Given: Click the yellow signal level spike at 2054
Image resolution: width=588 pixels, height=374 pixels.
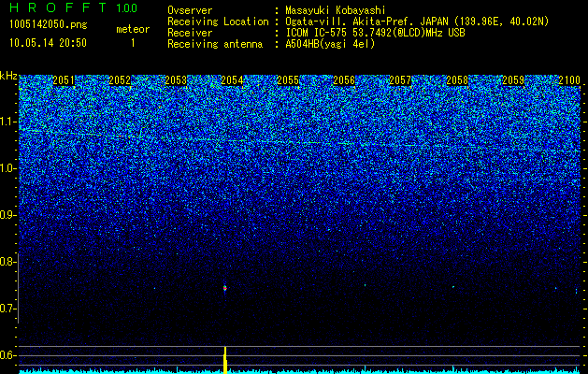Looking at the screenshot, I should [225, 360].
